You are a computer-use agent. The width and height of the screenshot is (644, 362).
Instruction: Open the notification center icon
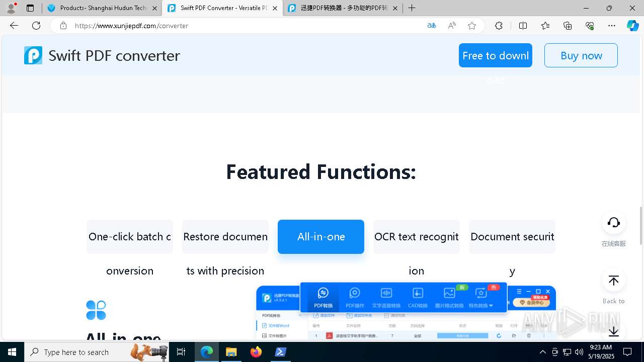point(627,352)
